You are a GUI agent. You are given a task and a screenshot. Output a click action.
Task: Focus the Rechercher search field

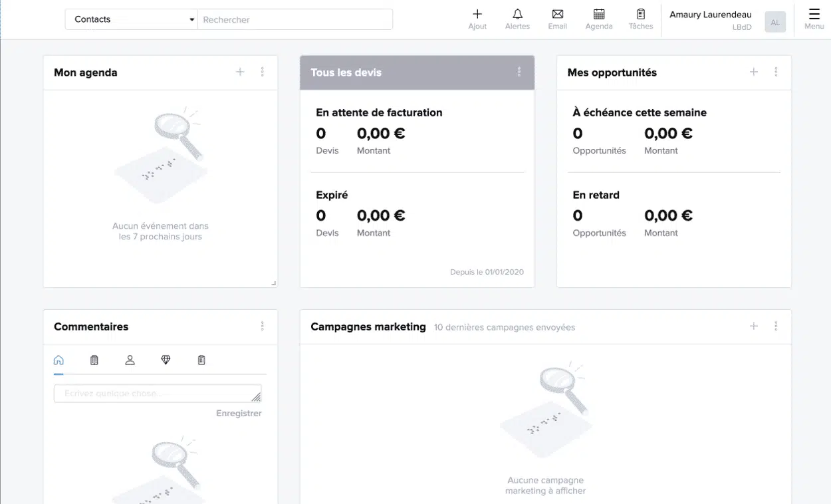[295, 19]
